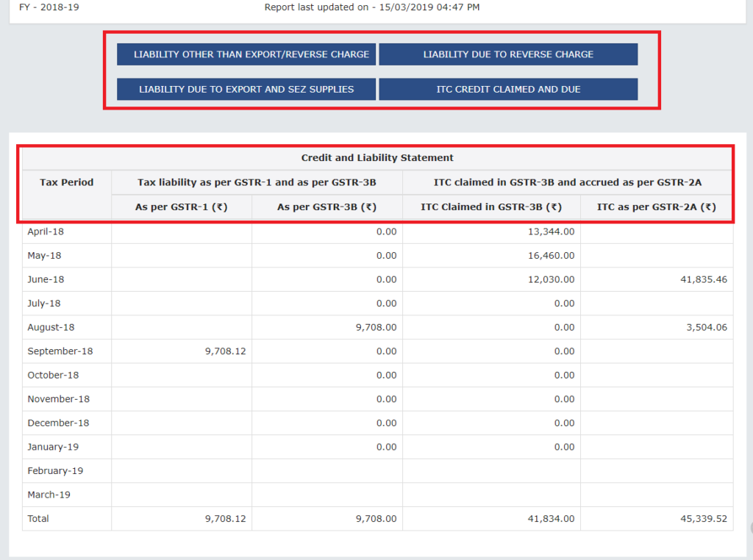Screen dimensions: 753x560
Task: Select the February-19 tax period
Action: tap(55, 471)
